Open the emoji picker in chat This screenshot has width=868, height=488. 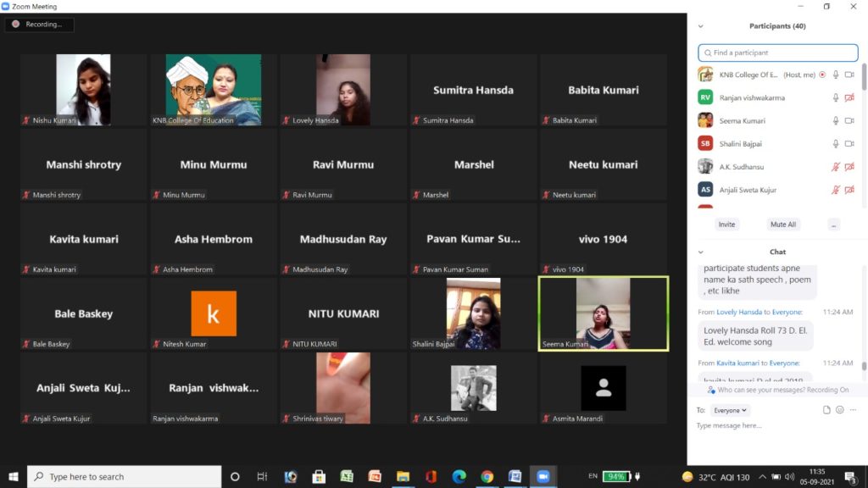pyautogui.click(x=839, y=410)
